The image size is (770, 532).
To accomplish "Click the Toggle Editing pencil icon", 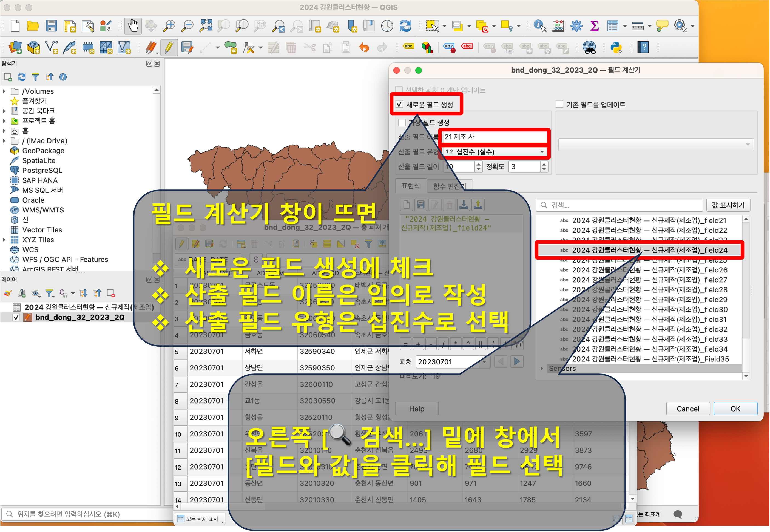I will pyautogui.click(x=169, y=47).
